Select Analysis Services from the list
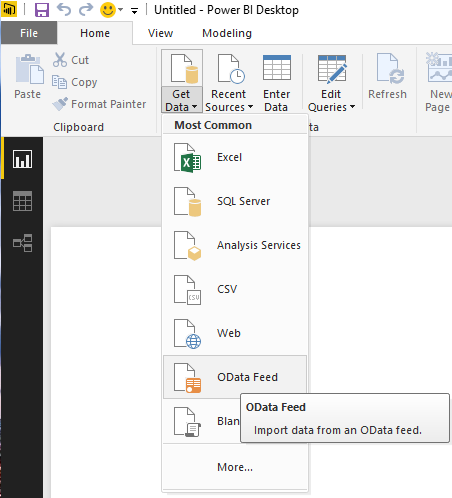The height and width of the screenshot is (498, 452). tap(235, 245)
